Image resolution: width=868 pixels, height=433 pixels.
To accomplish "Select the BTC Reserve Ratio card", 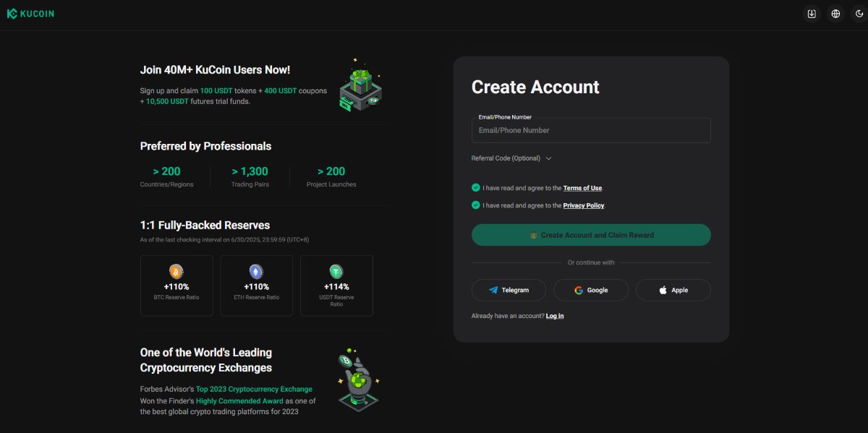I will coord(176,286).
